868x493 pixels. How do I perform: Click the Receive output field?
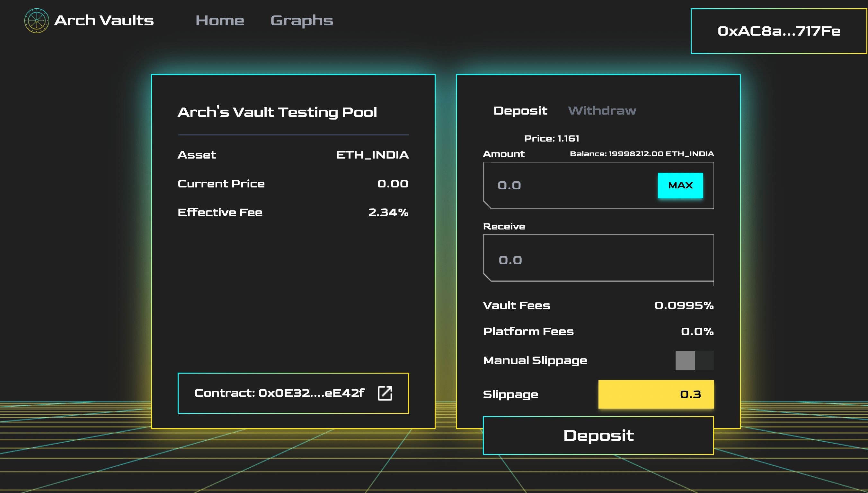coord(598,258)
